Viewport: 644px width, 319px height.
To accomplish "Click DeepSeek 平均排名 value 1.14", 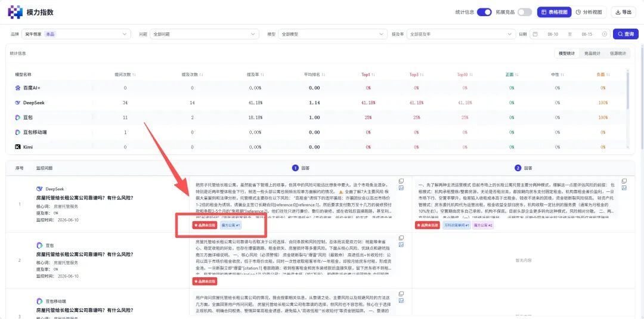I will [x=314, y=103].
